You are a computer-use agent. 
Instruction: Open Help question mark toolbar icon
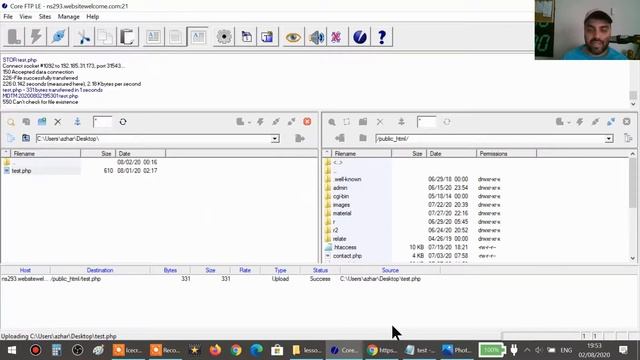[382, 37]
